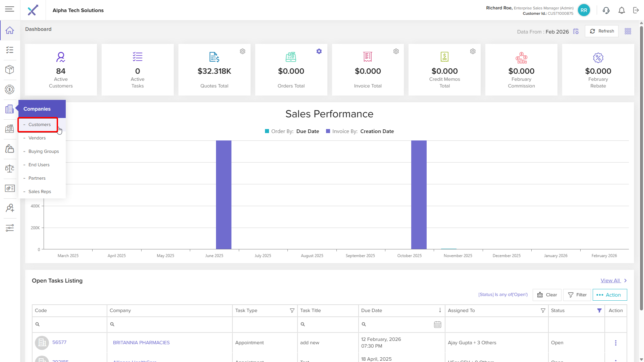Click the June 2025 purple bar
Viewport: 644px width, 362px height.
(x=224, y=194)
